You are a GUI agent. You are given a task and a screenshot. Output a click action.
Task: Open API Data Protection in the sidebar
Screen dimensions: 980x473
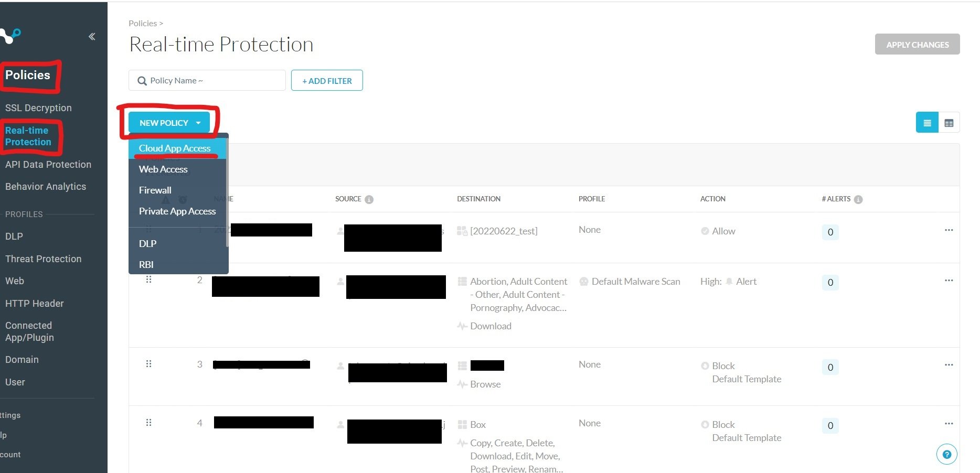[x=48, y=165]
